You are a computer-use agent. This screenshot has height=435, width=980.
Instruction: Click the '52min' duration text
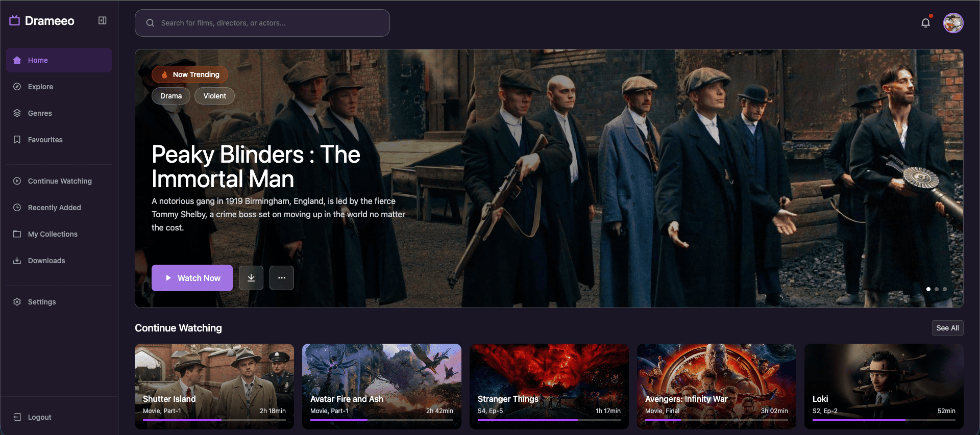[x=946, y=411]
